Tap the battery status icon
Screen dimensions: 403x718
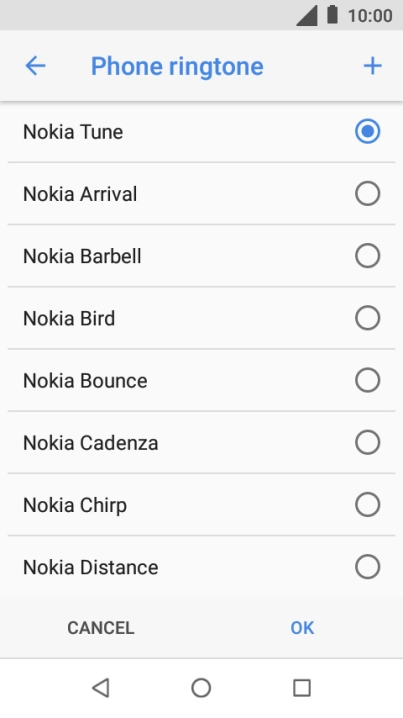tap(332, 15)
